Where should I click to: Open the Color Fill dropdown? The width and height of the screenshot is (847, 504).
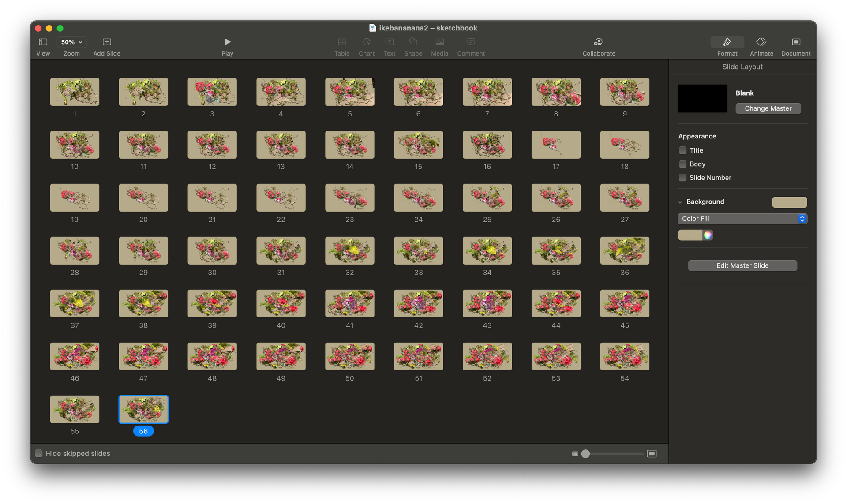(742, 219)
